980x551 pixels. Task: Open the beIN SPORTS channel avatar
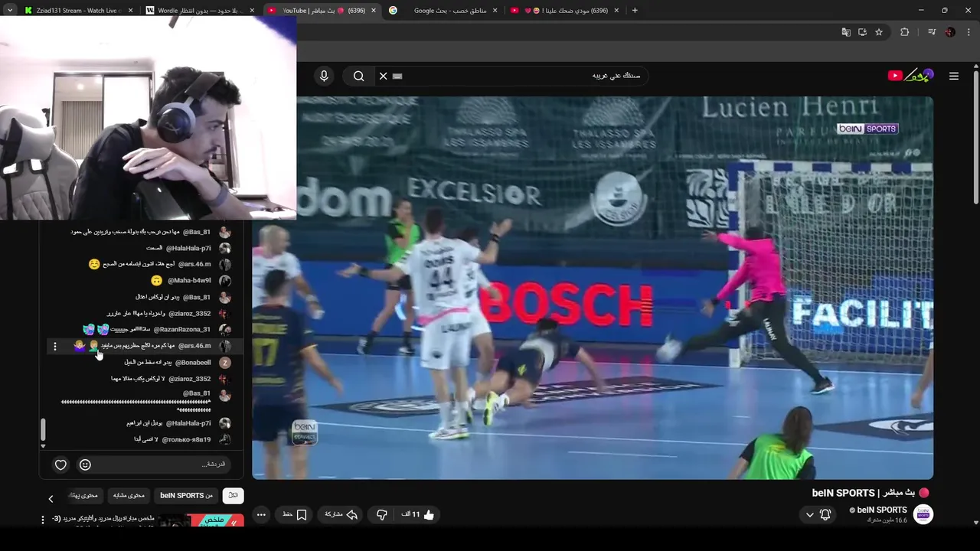pyautogui.click(x=923, y=514)
